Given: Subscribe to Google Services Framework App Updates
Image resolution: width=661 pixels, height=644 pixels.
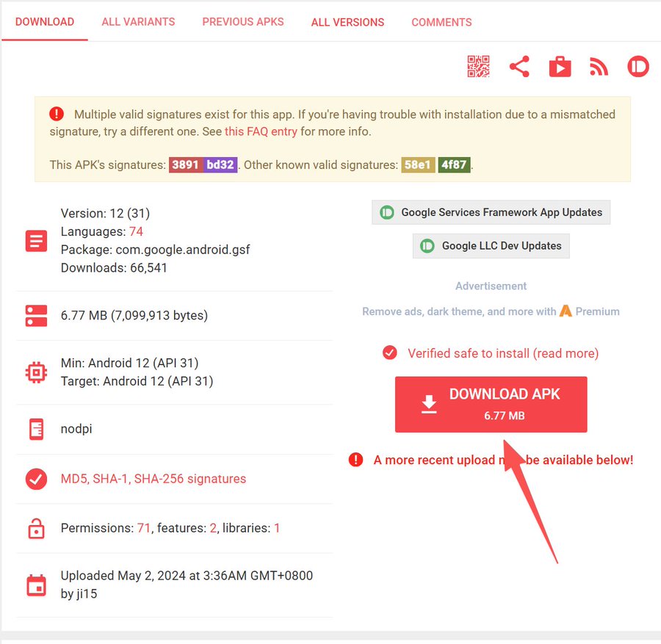Looking at the screenshot, I should click(491, 213).
